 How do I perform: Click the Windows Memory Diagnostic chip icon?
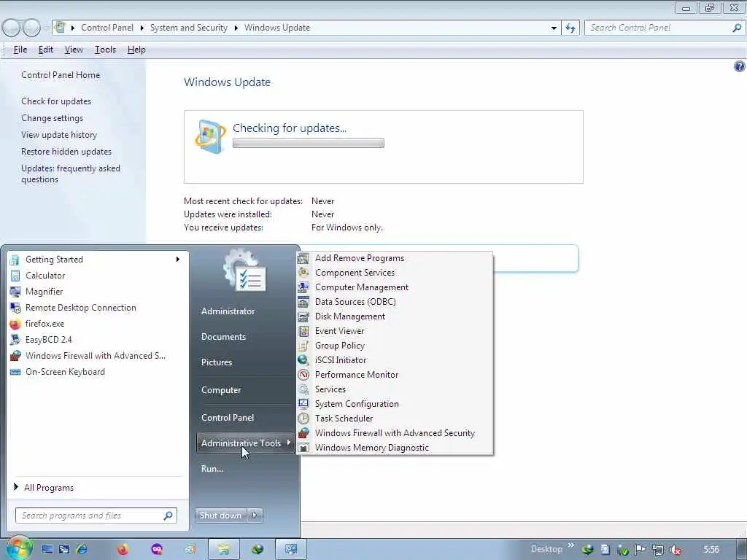pos(303,448)
